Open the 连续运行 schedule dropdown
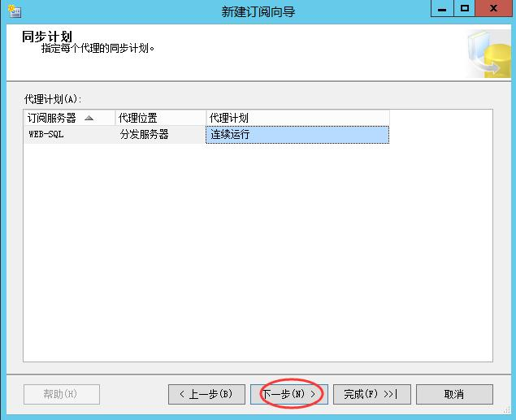 (297, 135)
